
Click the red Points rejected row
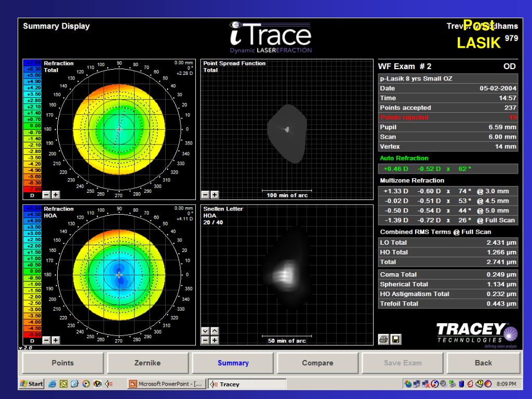448,117
